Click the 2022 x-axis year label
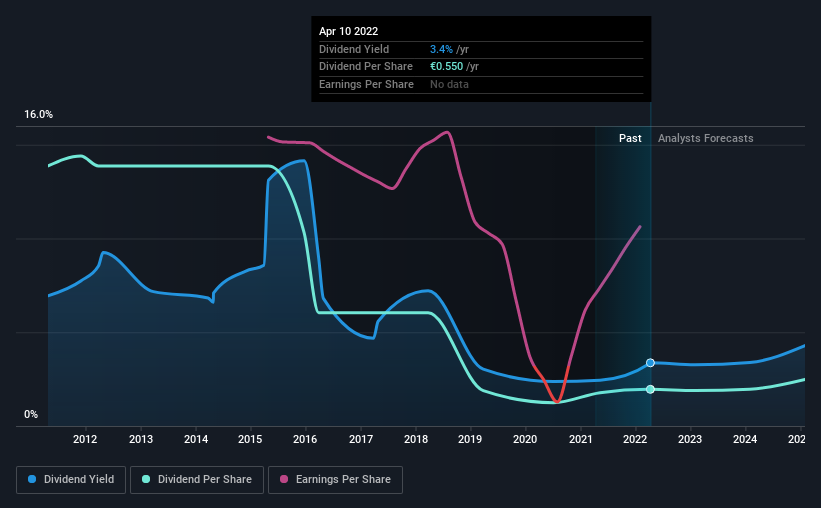 635,439
